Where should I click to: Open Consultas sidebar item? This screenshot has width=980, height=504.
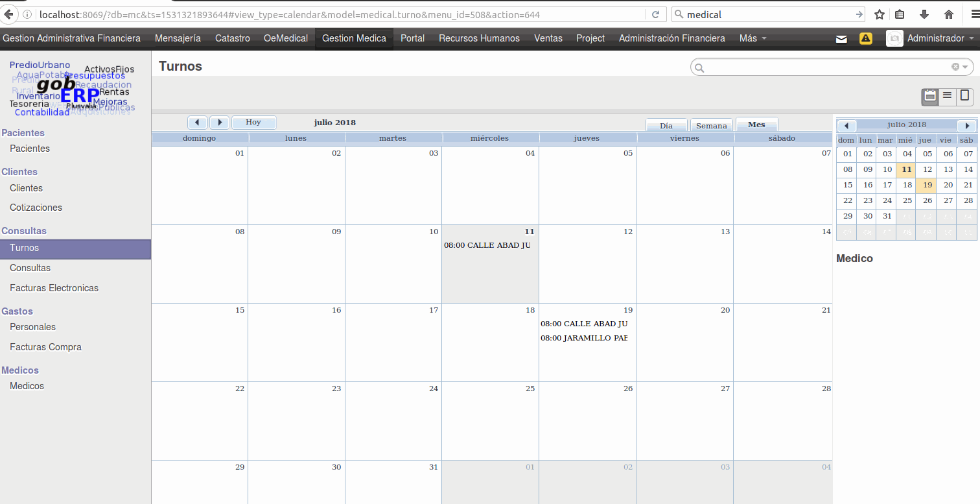30,268
